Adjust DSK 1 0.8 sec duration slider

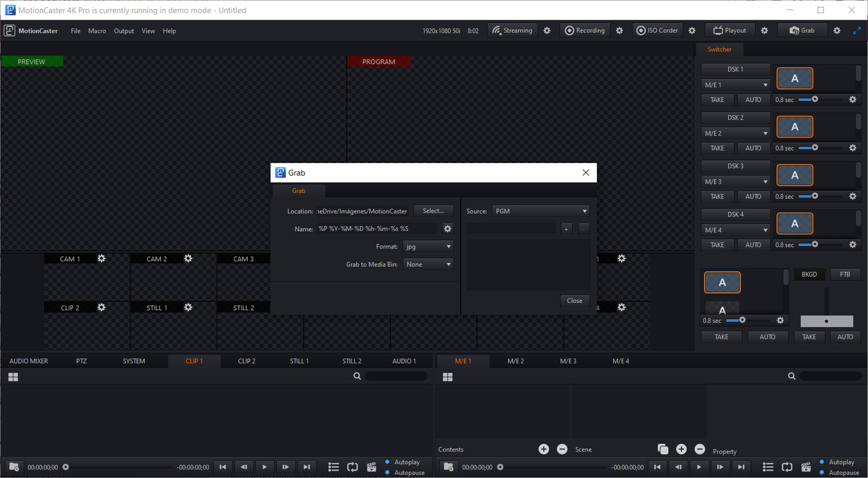coord(821,100)
